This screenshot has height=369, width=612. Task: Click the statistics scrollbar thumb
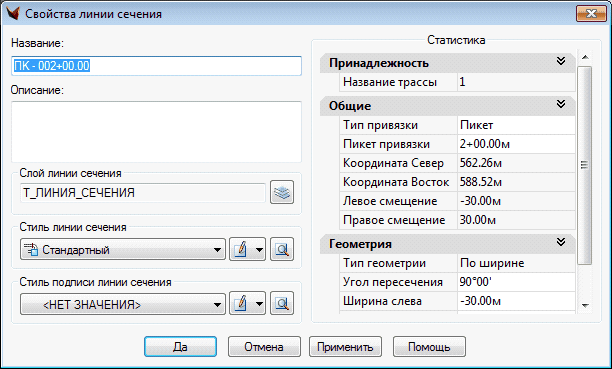[x=585, y=166]
